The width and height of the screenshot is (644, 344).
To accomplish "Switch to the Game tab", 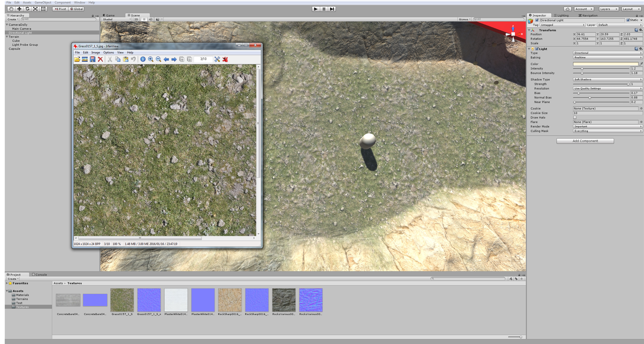I will click(x=109, y=15).
